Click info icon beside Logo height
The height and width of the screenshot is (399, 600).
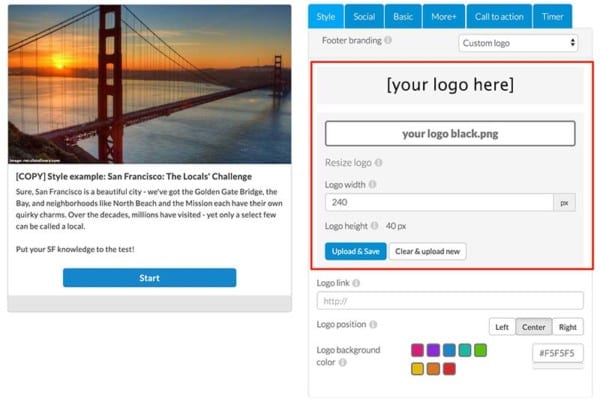pyautogui.click(x=375, y=226)
